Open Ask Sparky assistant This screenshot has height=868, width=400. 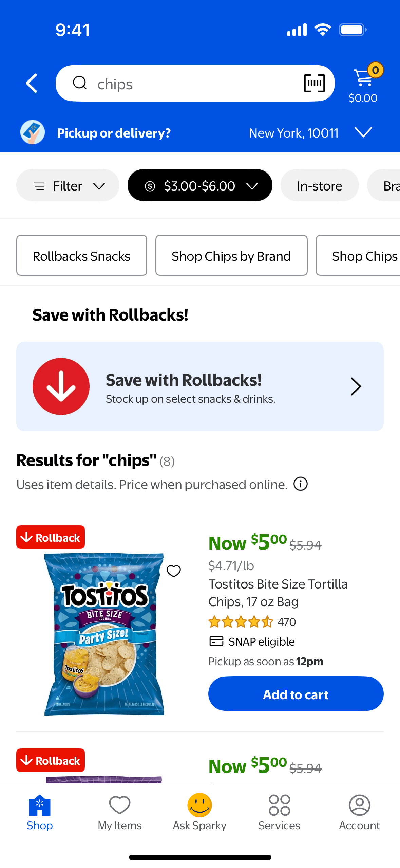[199, 812]
